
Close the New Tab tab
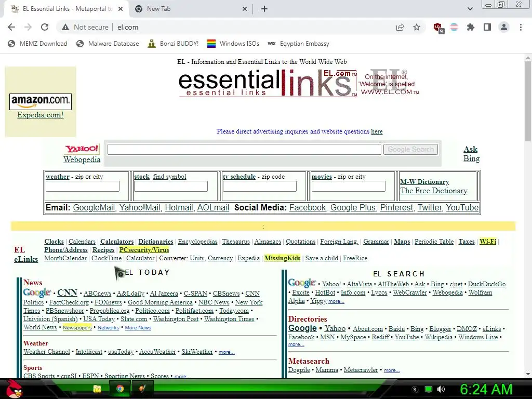pos(245,9)
